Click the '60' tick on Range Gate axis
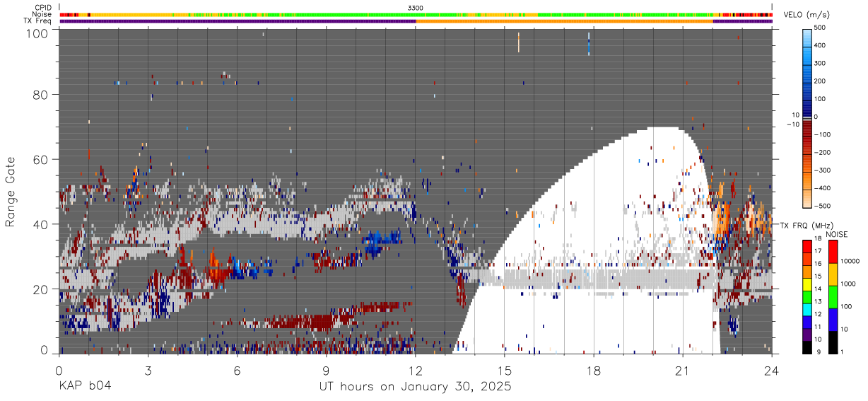Viewport: 868px width, 401px height. tap(40, 159)
